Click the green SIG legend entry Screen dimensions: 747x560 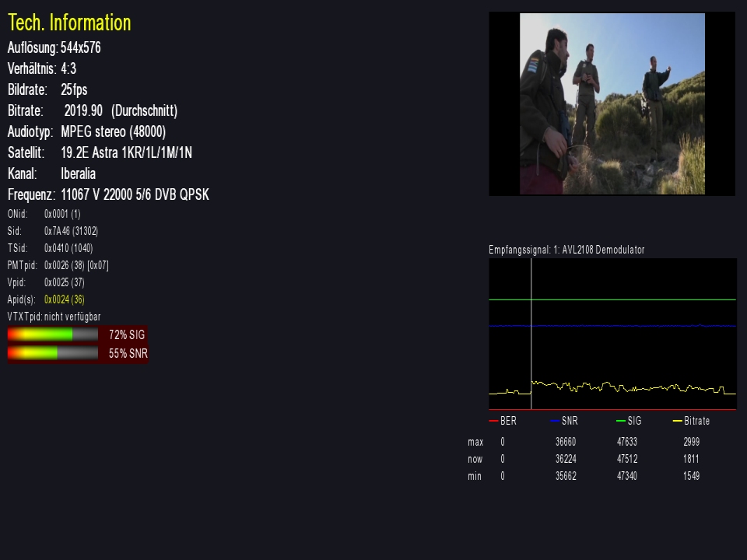[x=629, y=421]
